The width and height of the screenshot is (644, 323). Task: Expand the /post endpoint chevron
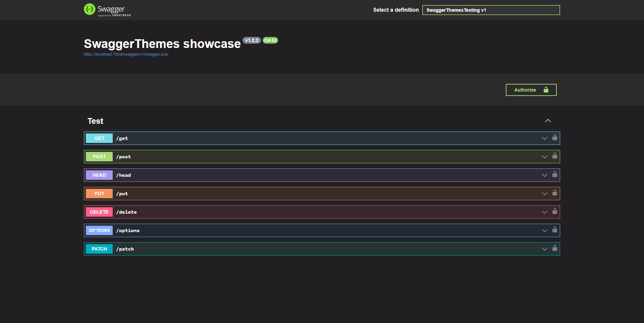[x=545, y=157]
